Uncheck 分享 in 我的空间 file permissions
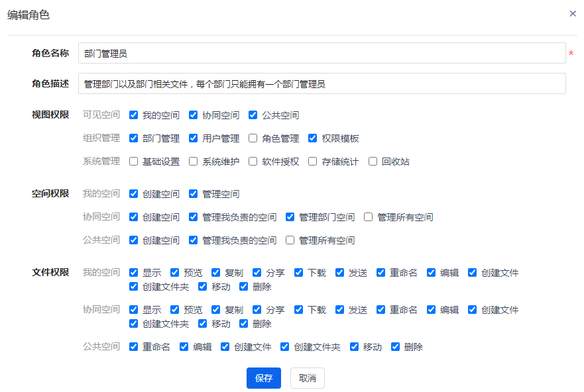The image size is (584, 392). tap(257, 273)
